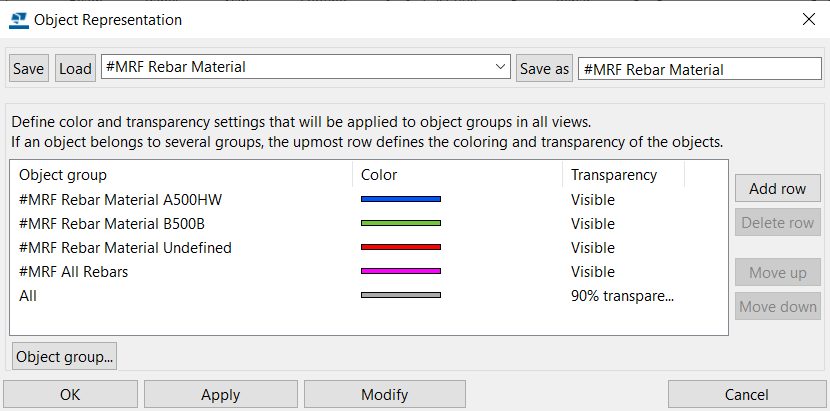Select #MRF Rebar Material B500B row
The width and height of the screenshot is (830, 411).
click(x=368, y=224)
